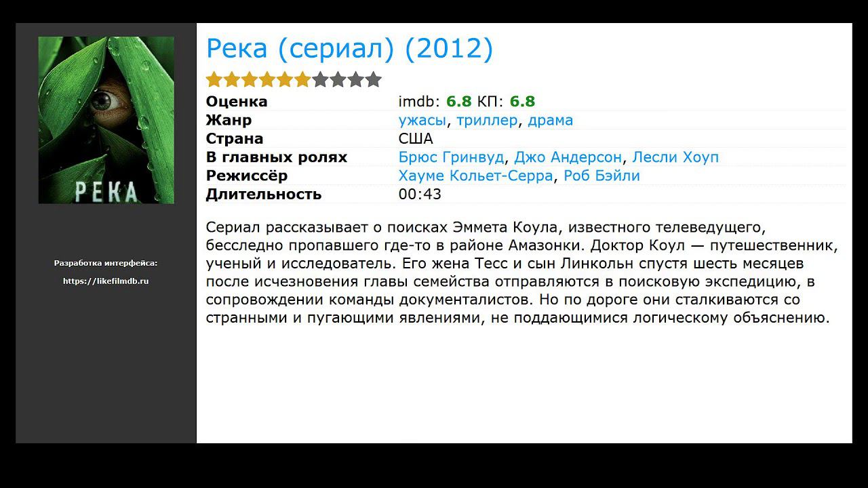Open the title link Река (сериал) (2012)
The width and height of the screenshot is (868, 488).
pyautogui.click(x=349, y=49)
